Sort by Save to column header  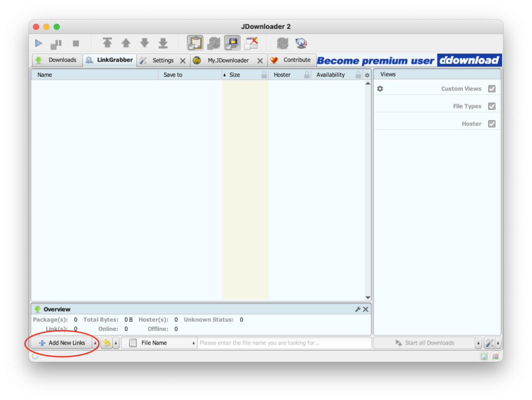pos(190,75)
